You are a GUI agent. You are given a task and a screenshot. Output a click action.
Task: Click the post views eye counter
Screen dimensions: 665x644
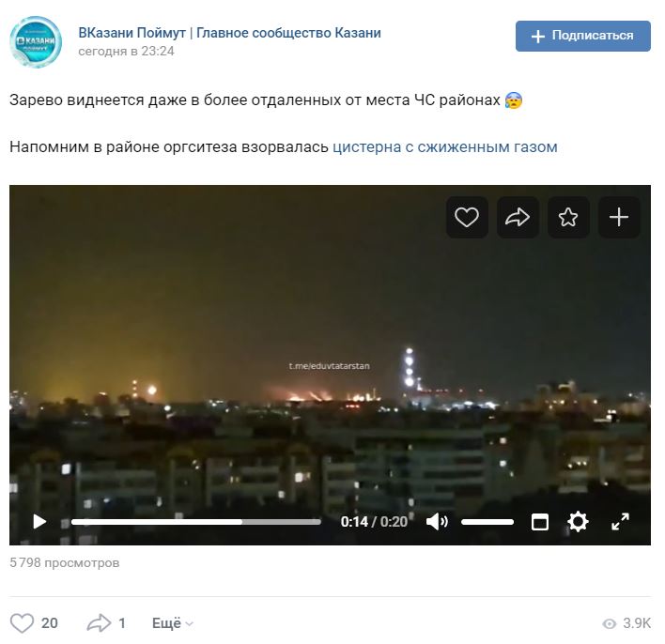coord(626,623)
